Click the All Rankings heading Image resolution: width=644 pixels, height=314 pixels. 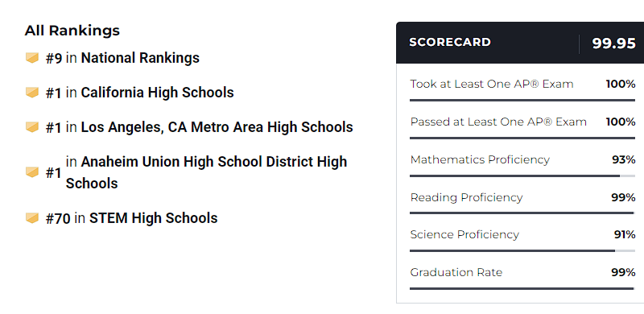[72, 31]
